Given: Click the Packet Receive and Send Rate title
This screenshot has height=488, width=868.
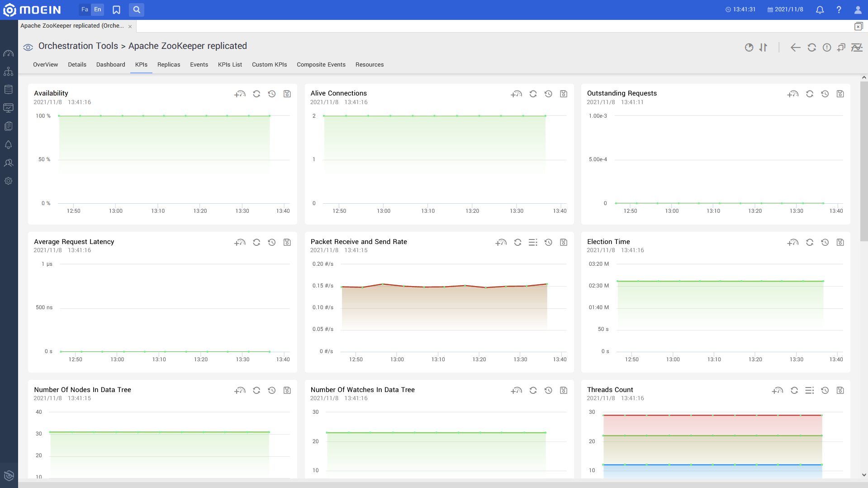Looking at the screenshot, I should tap(359, 242).
